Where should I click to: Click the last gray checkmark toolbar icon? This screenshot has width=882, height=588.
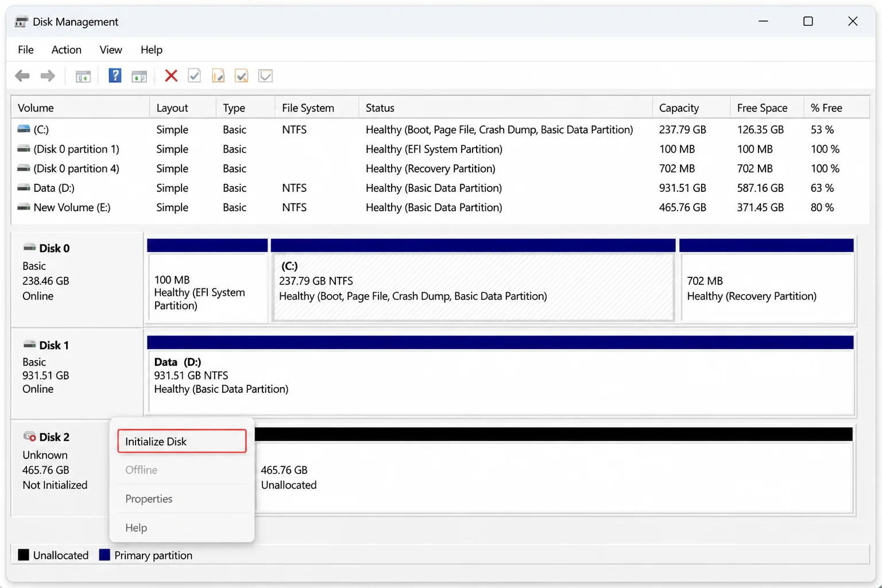265,76
